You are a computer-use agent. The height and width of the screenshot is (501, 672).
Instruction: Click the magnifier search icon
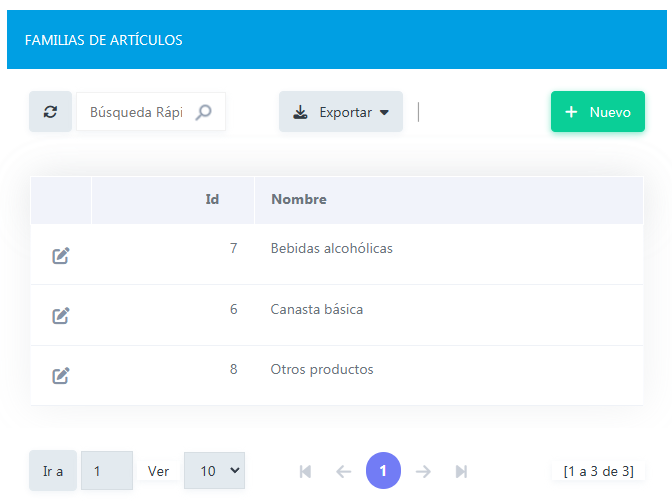pyautogui.click(x=204, y=112)
